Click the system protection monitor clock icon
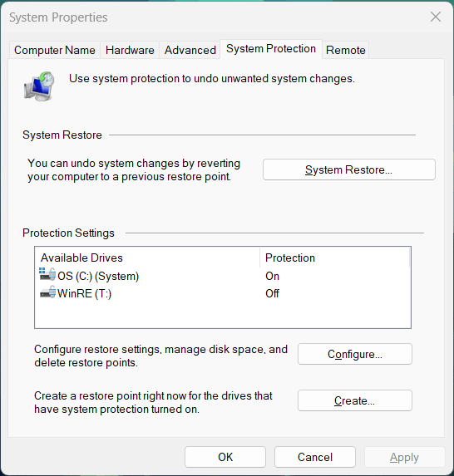The height and width of the screenshot is (476, 454). (x=39, y=86)
